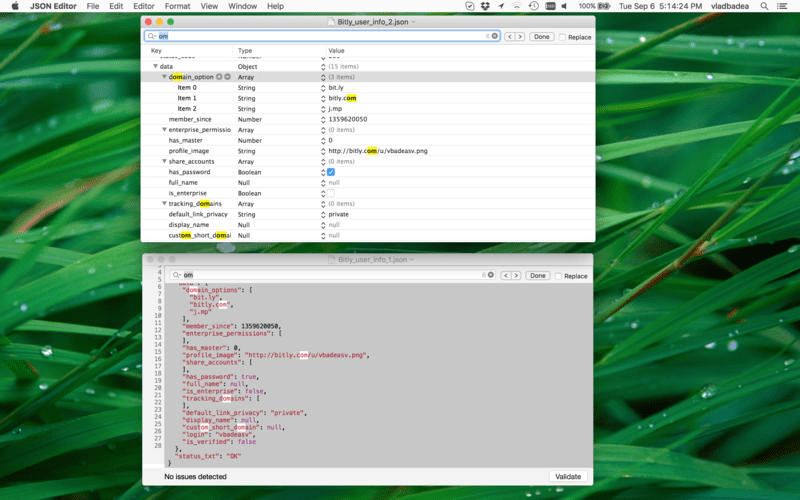
Task: Select the 'private' default_link_privacy value
Action: tap(339, 214)
